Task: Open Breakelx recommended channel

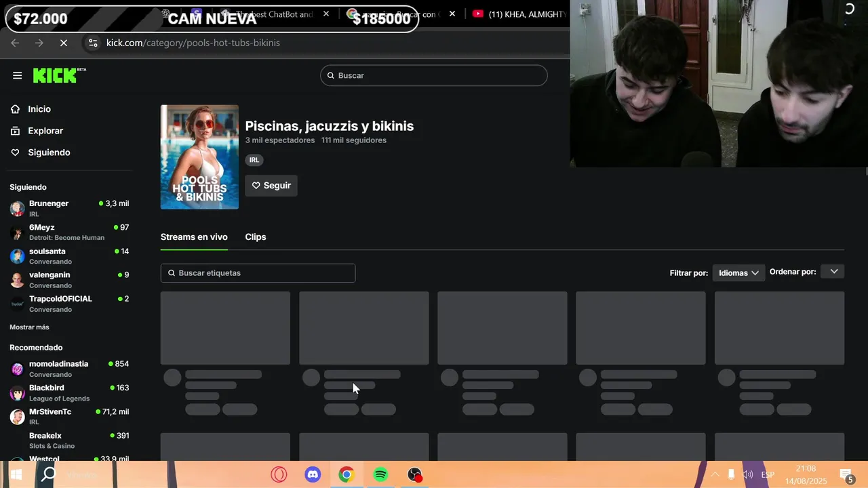Action: point(69,441)
